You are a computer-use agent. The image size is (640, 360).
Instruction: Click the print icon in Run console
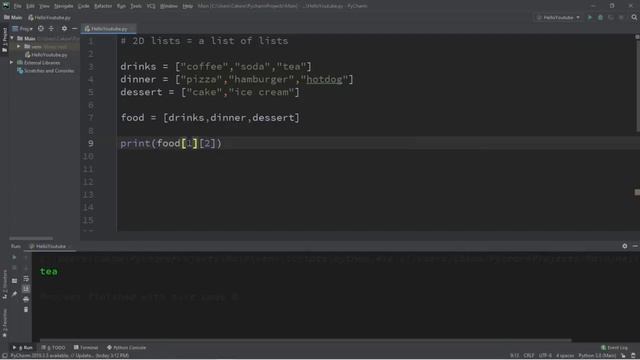(26, 299)
